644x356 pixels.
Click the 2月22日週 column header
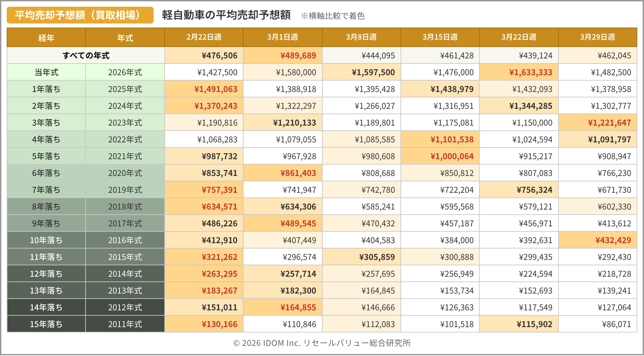204,37
